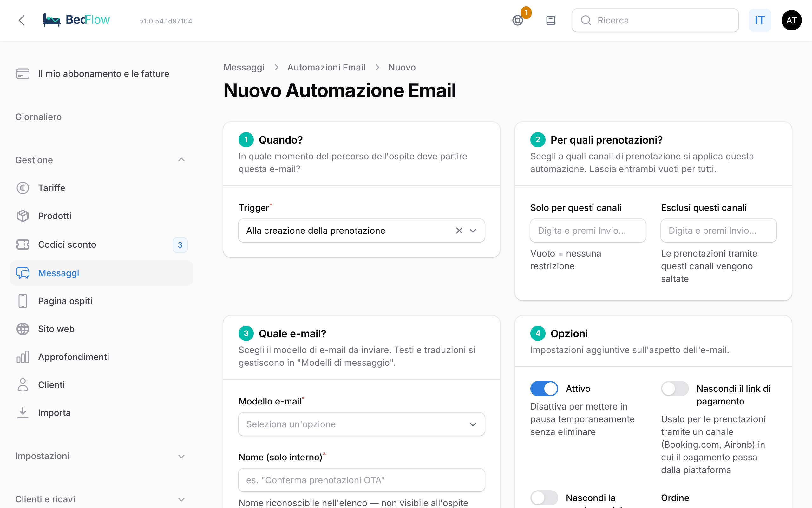Open Approfondimenti in the sidebar
The width and height of the screenshot is (812, 508).
pyautogui.click(x=101, y=357)
